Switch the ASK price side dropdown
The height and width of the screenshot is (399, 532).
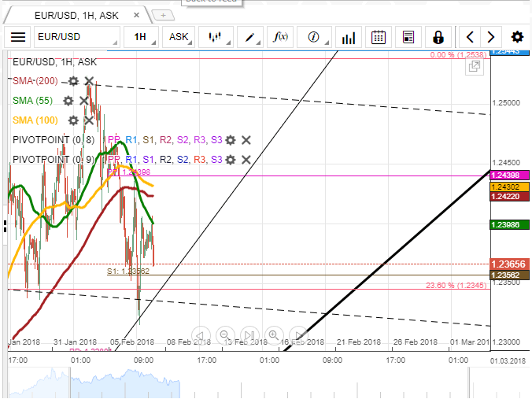[179, 37]
